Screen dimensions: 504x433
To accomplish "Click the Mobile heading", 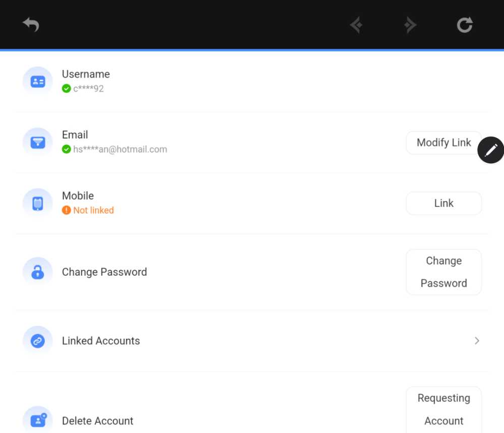I will pyautogui.click(x=78, y=196).
